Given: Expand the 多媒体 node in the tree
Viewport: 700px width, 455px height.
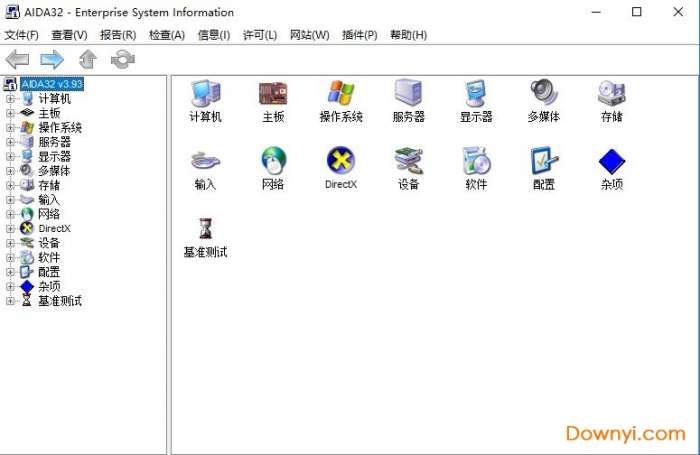Looking at the screenshot, I should (10, 171).
